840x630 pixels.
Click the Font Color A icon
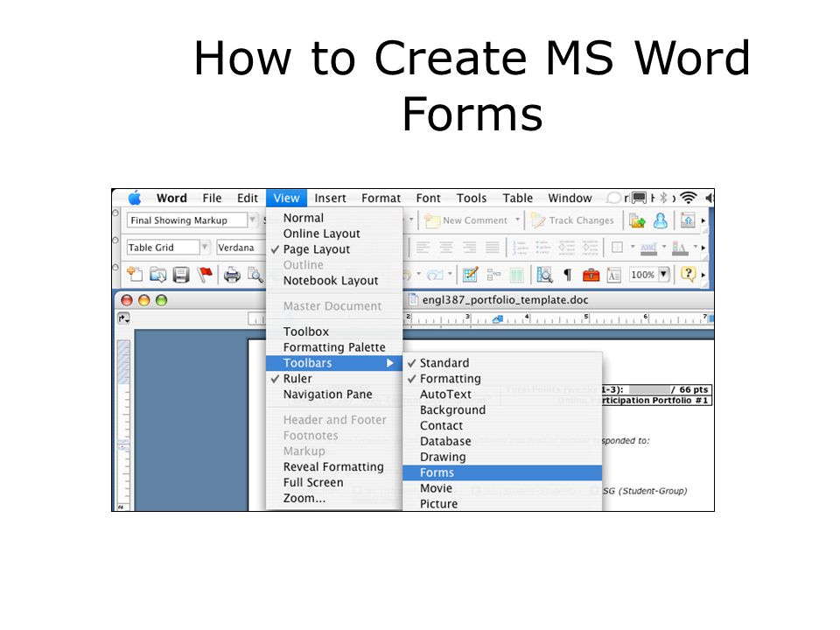click(680, 248)
